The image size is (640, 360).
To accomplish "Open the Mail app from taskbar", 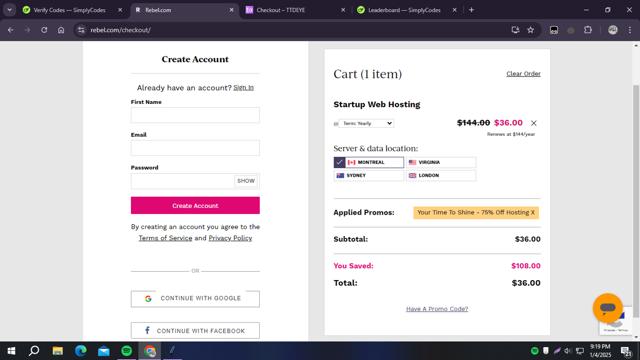I will [104, 351].
